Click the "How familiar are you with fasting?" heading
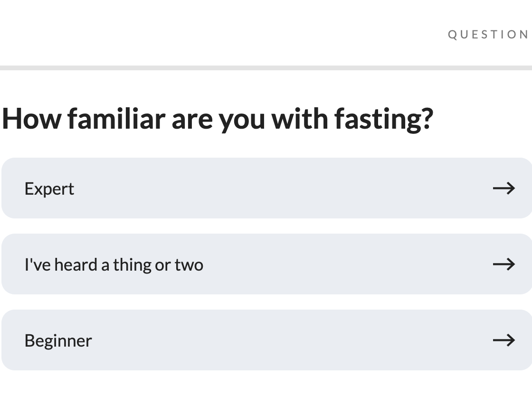The image size is (532, 415). [x=218, y=118]
